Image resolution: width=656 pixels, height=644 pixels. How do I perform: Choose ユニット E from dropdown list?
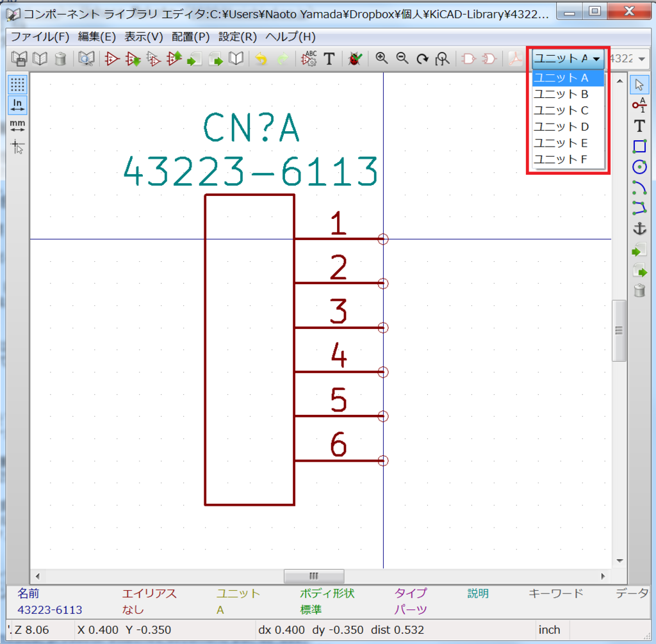[x=568, y=143]
